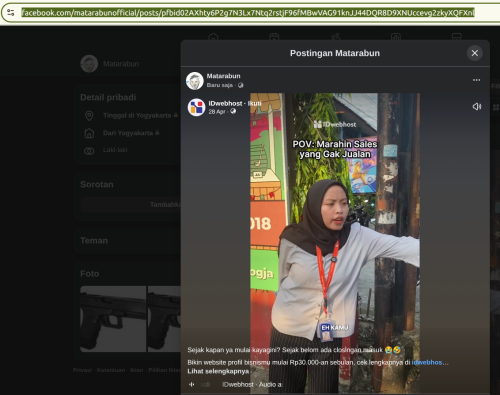Click the 'Sorotan' heading
Screen dimensions: 500x395
(x=97, y=184)
